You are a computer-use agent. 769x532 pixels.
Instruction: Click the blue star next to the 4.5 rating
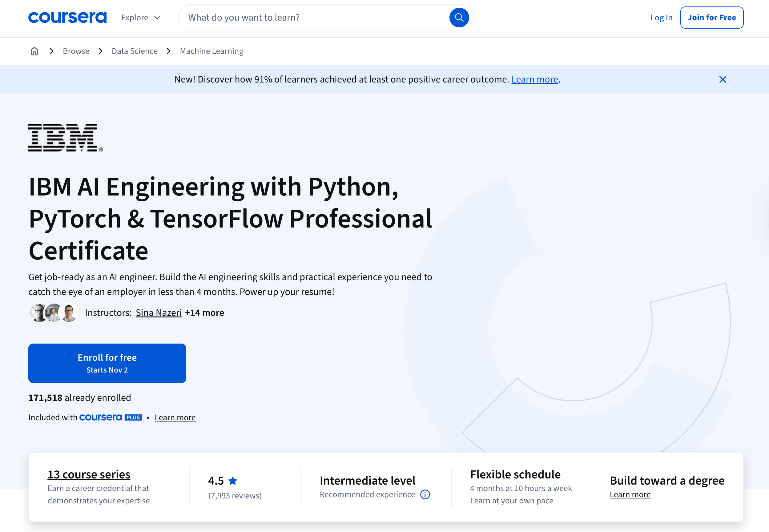pyautogui.click(x=233, y=480)
